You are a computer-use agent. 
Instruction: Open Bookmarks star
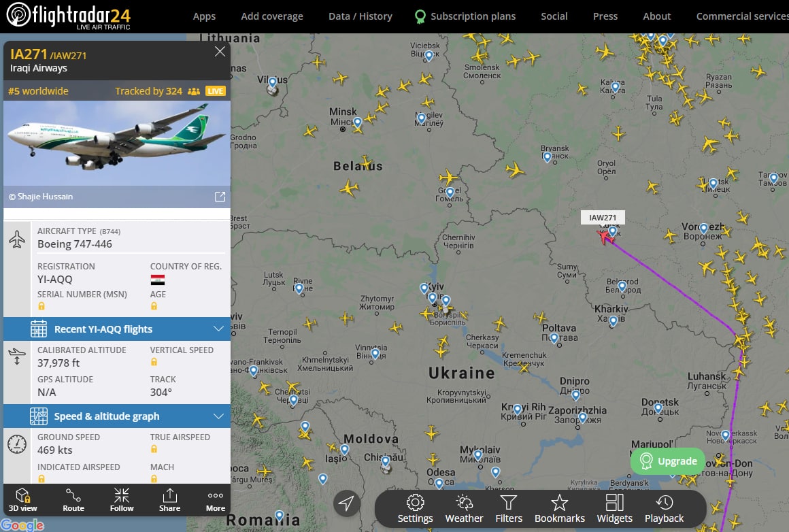pyautogui.click(x=560, y=508)
